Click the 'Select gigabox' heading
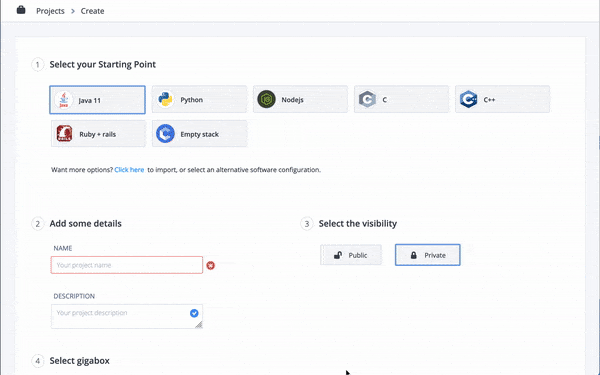 pos(80,360)
